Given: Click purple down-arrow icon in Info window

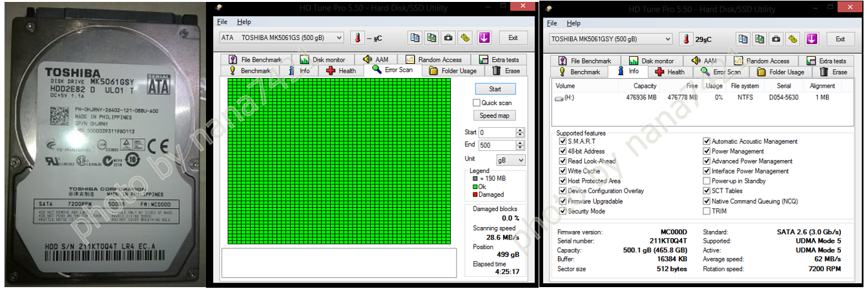Looking at the screenshot, I should 812,39.
